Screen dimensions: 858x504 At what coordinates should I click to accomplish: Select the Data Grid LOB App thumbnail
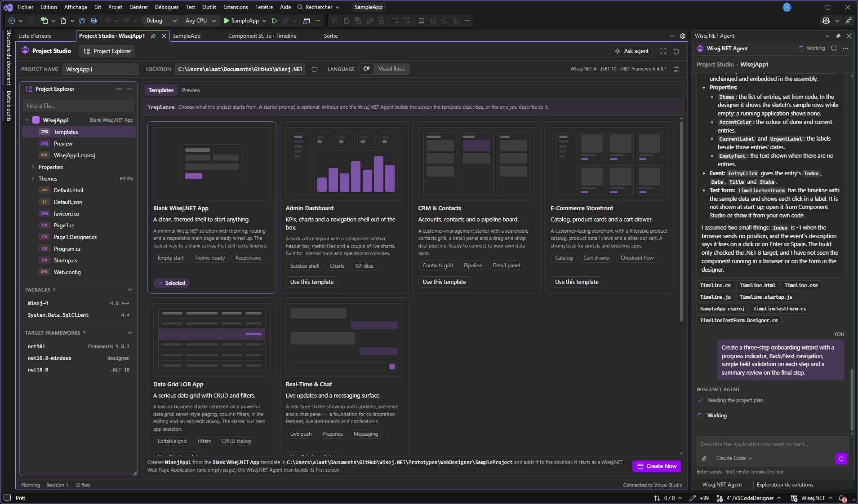(212, 340)
